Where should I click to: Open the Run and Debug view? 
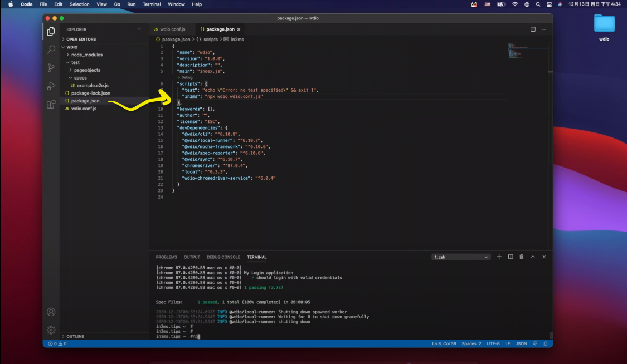[51, 86]
